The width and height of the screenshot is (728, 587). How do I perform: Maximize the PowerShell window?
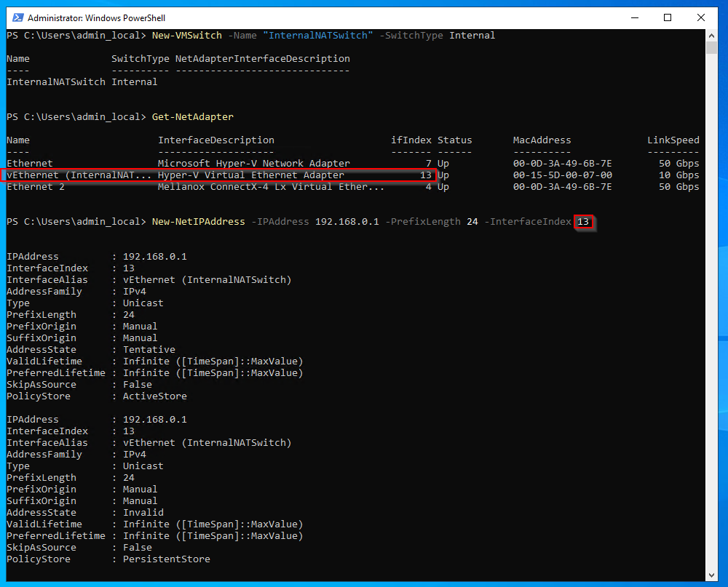click(x=668, y=17)
